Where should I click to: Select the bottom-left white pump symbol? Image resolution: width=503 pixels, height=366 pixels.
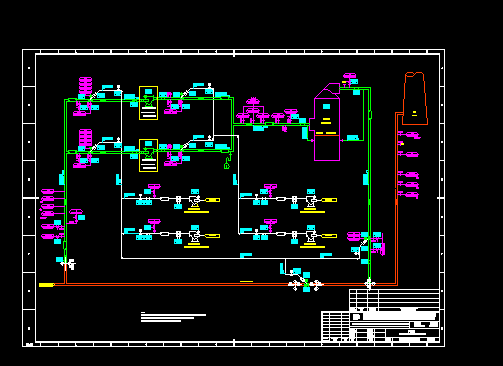194,236
